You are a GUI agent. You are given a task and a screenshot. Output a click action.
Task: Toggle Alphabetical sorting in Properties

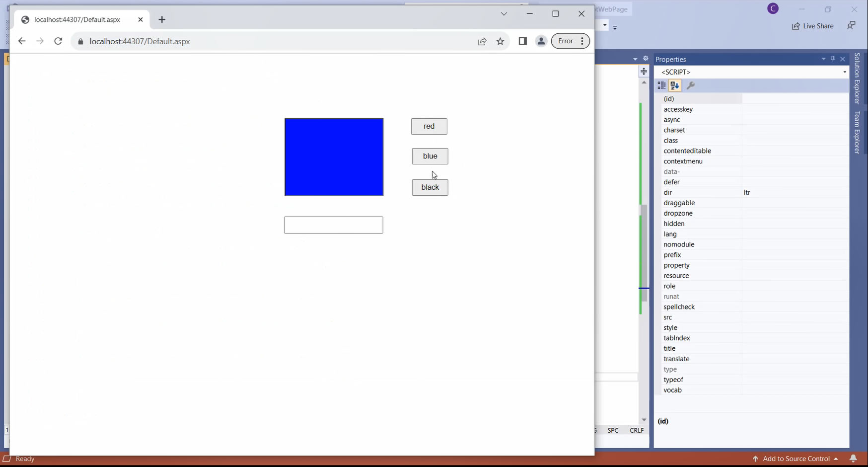coord(674,85)
